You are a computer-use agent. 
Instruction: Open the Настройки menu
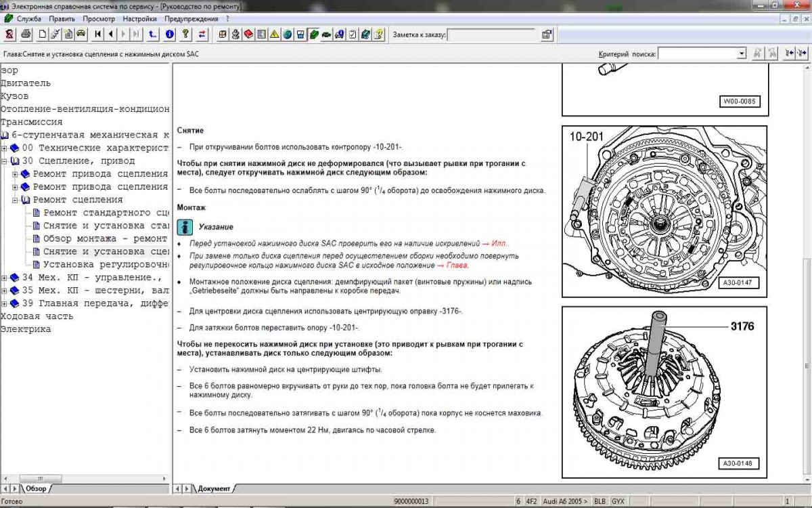[141, 19]
